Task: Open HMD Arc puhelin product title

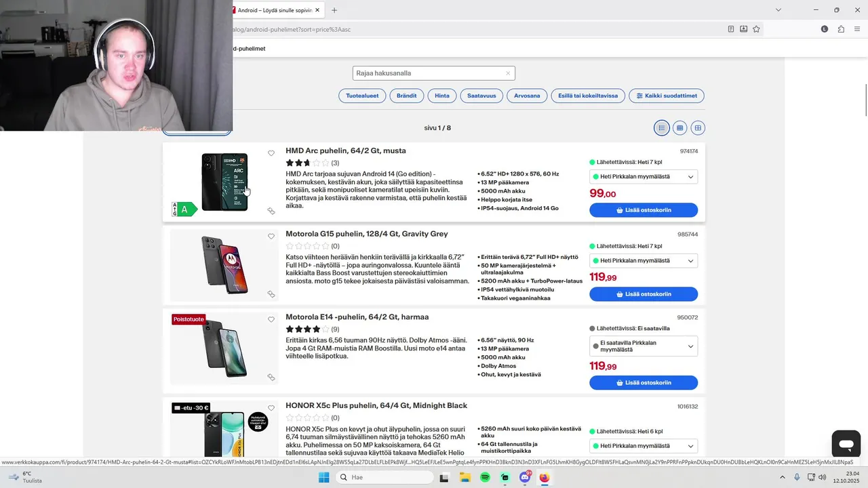Action: pos(346,150)
